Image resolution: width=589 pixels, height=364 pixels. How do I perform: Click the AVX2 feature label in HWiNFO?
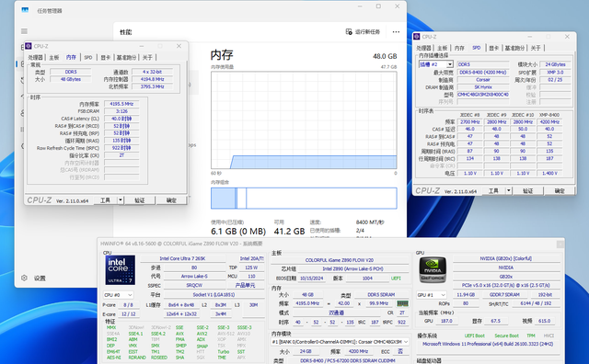pyautogui.click(x=202, y=334)
